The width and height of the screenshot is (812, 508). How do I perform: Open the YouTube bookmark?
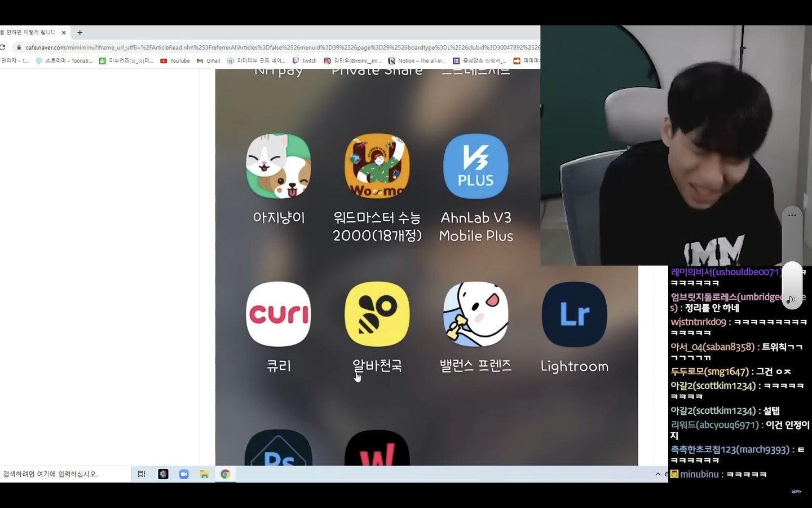pyautogui.click(x=175, y=61)
